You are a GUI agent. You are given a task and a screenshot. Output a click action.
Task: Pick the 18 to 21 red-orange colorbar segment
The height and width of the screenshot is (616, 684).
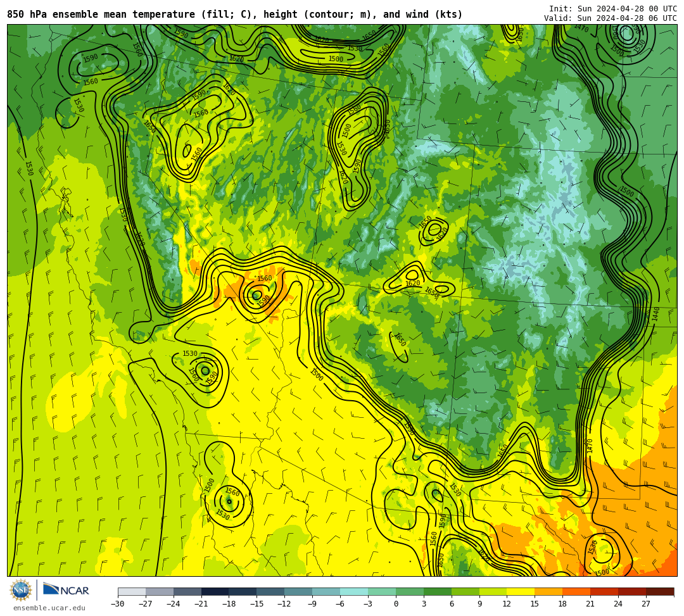click(x=577, y=591)
